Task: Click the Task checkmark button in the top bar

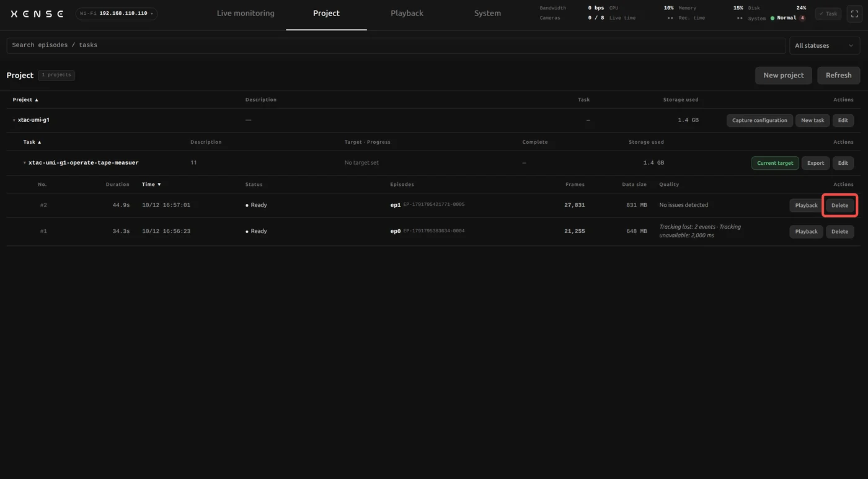Action: coord(828,14)
